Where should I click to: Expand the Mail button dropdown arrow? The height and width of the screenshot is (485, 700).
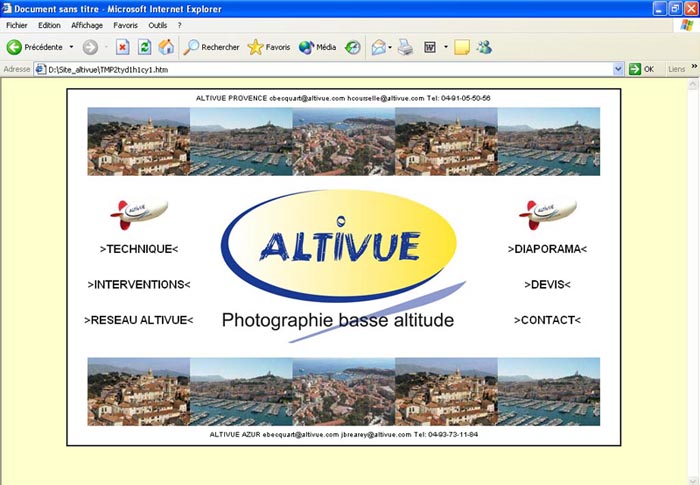click(x=390, y=47)
